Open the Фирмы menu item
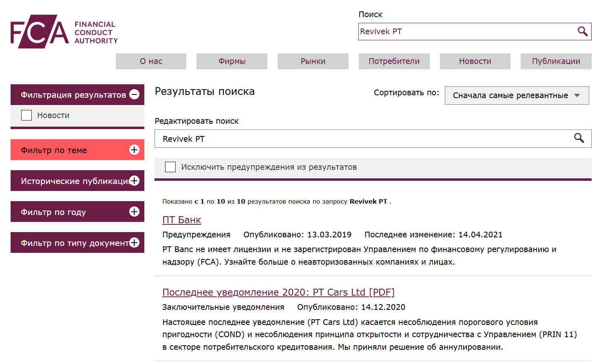This screenshot has height=364, width=592. (x=232, y=61)
